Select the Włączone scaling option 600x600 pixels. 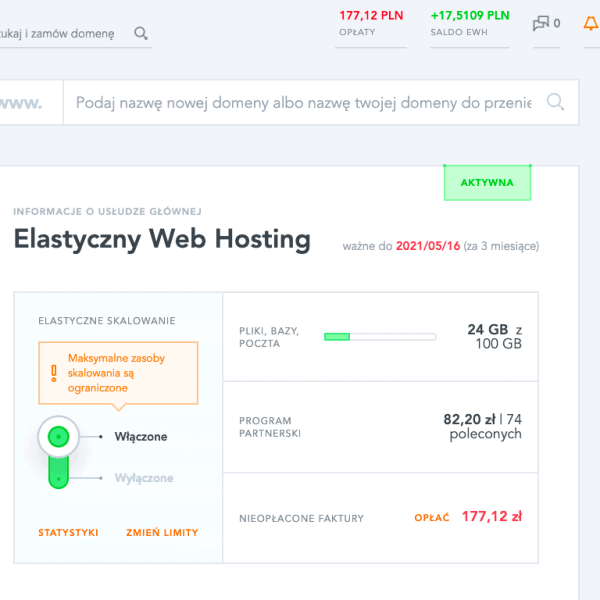[x=140, y=437]
